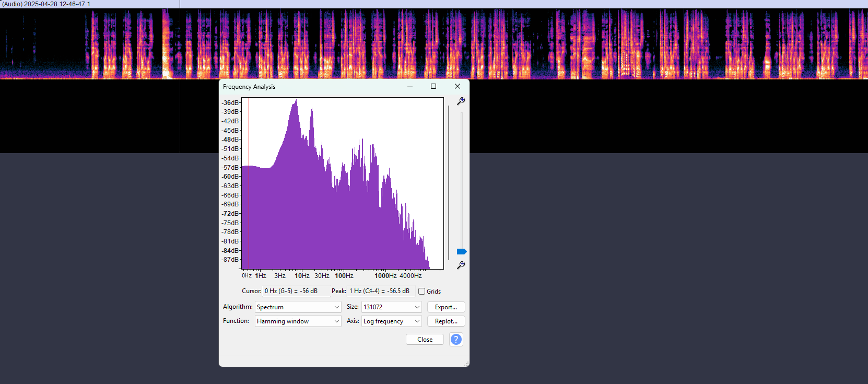This screenshot has width=868, height=384.
Task: Click the zoom in magnifier icon
Action: tap(461, 101)
